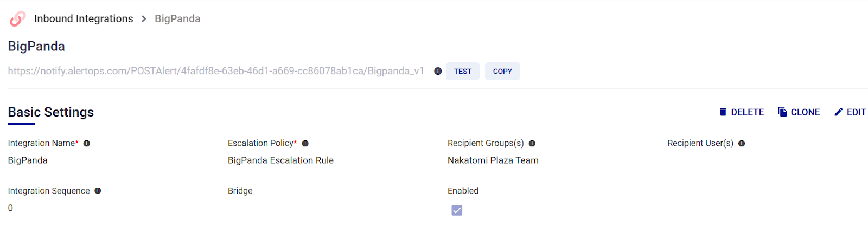Click the AlertOps link logo icon

click(x=17, y=19)
